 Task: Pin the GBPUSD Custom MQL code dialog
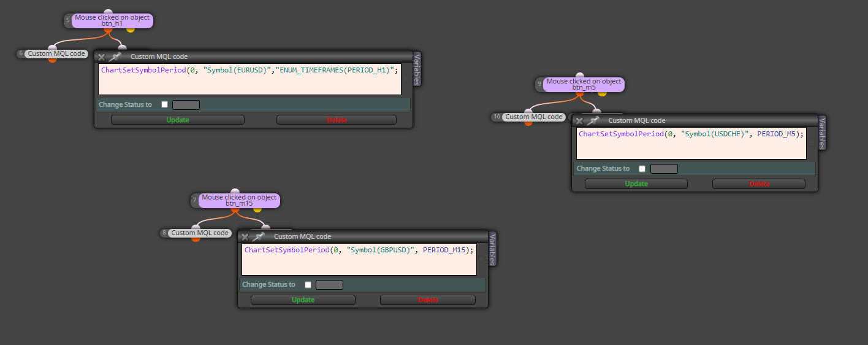[x=258, y=236]
